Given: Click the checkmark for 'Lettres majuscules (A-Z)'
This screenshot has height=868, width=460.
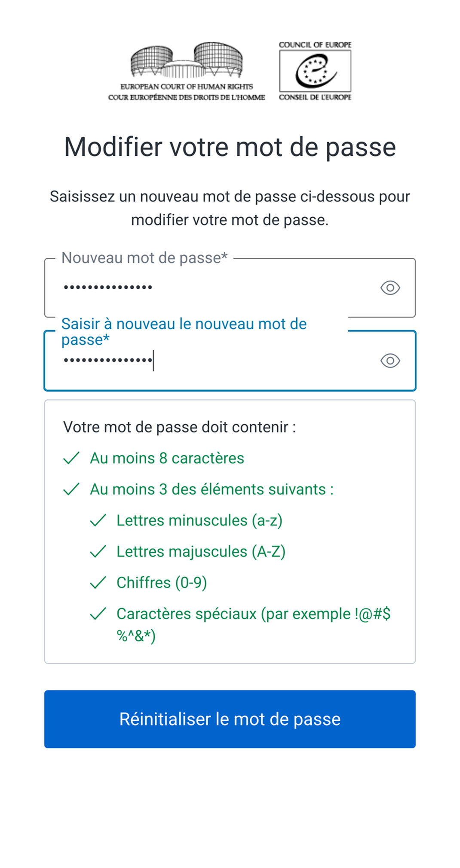Looking at the screenshot, I should coord(98,551).
